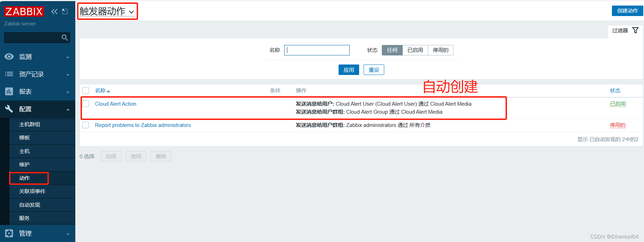
Task: Click the disabled 禁用 bulk button
Action: [x=136, y=156]
